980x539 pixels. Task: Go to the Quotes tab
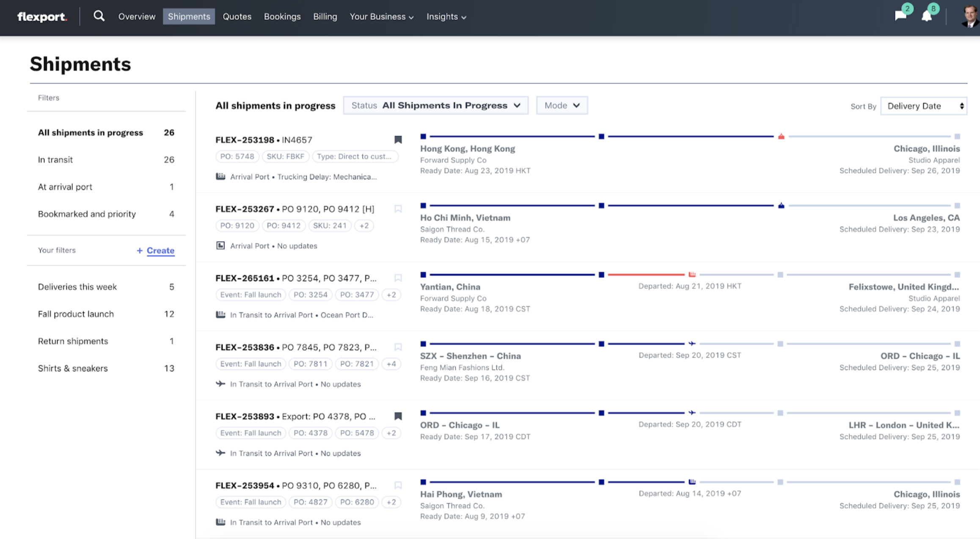click(x=237, y=16)
